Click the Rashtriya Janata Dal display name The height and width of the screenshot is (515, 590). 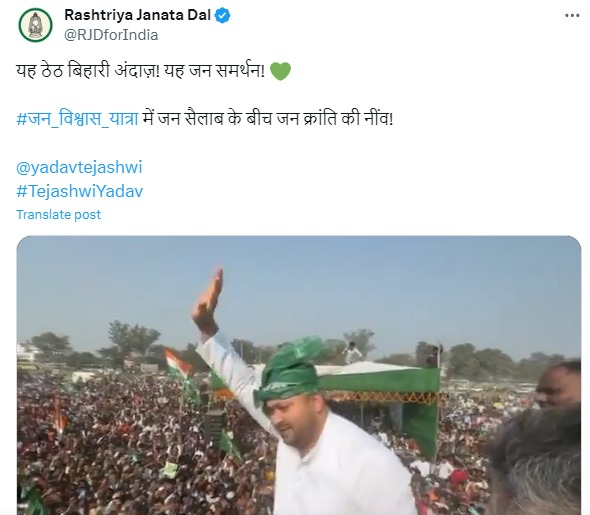tap(137, 15)
